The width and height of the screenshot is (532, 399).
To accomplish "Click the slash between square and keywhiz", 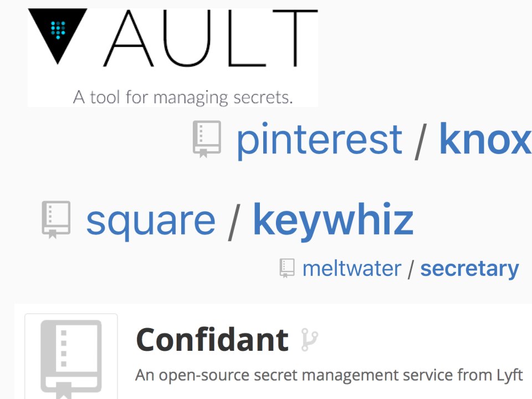I will [x=234, y=222].
